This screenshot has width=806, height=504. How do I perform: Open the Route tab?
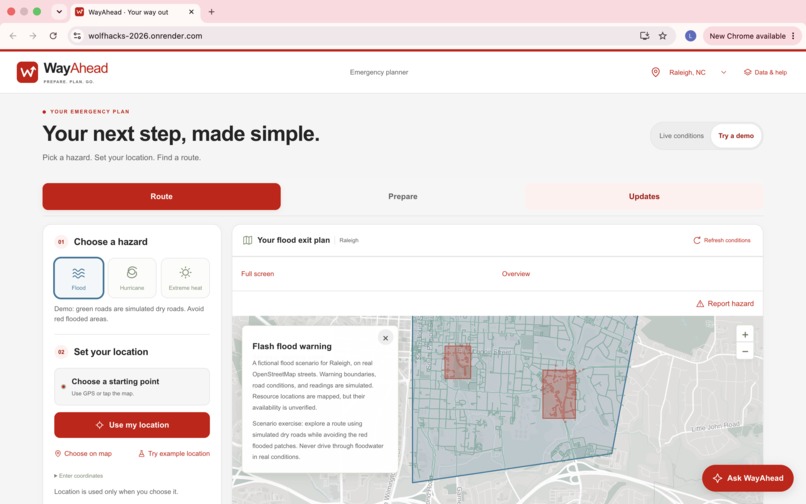[161, 196]
